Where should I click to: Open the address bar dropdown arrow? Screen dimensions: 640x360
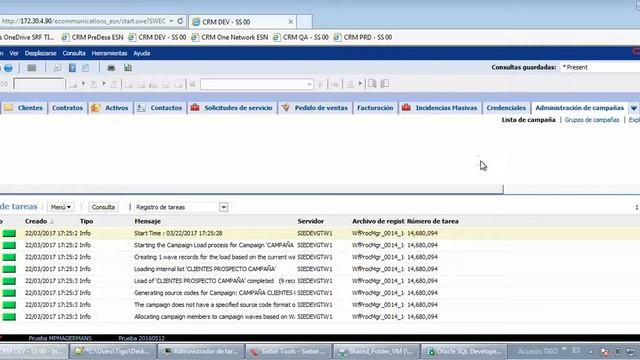click(171, 21)
